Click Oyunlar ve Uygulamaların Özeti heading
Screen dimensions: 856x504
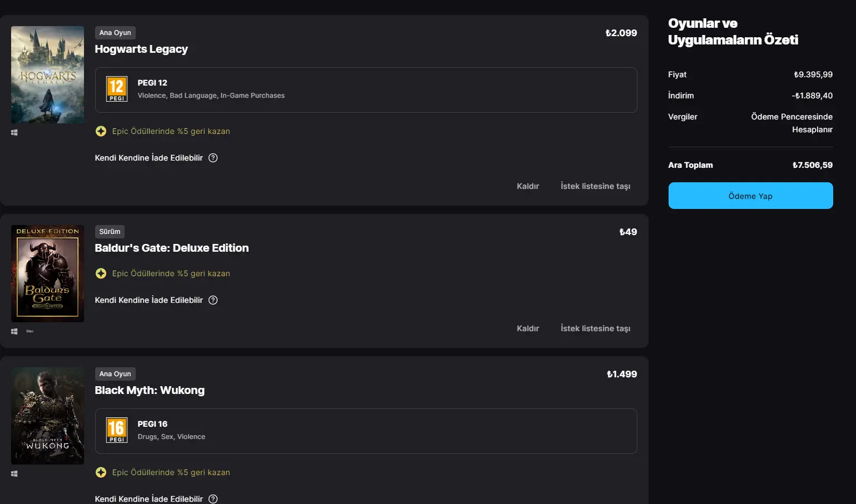(733, 32)
